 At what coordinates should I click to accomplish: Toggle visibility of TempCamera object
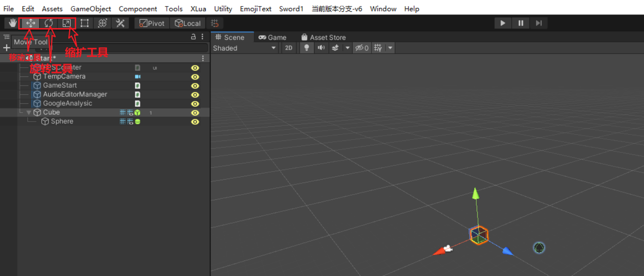(x=195, y=77)
